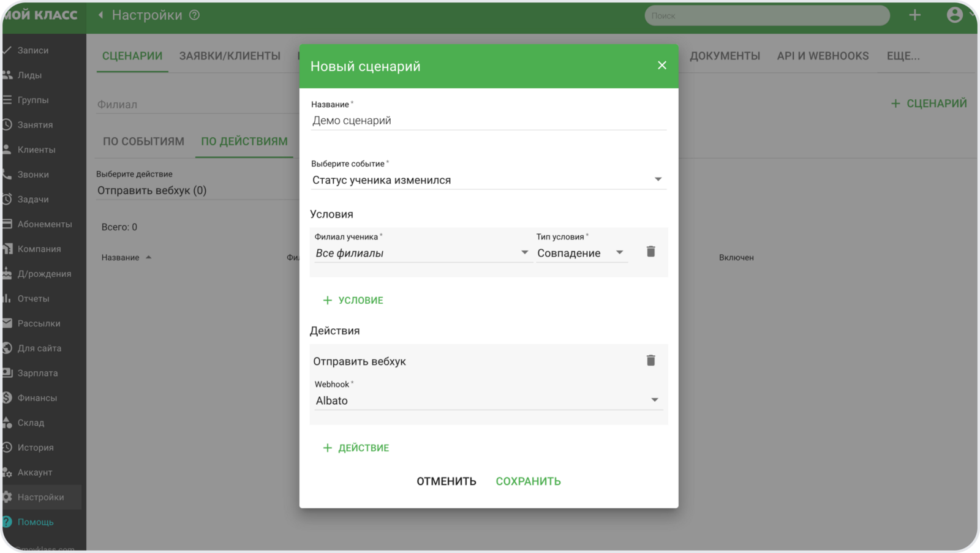This screenshot has height=553, width=980.
Task: Add a new condition with + Условие
Action: point(353,300)
